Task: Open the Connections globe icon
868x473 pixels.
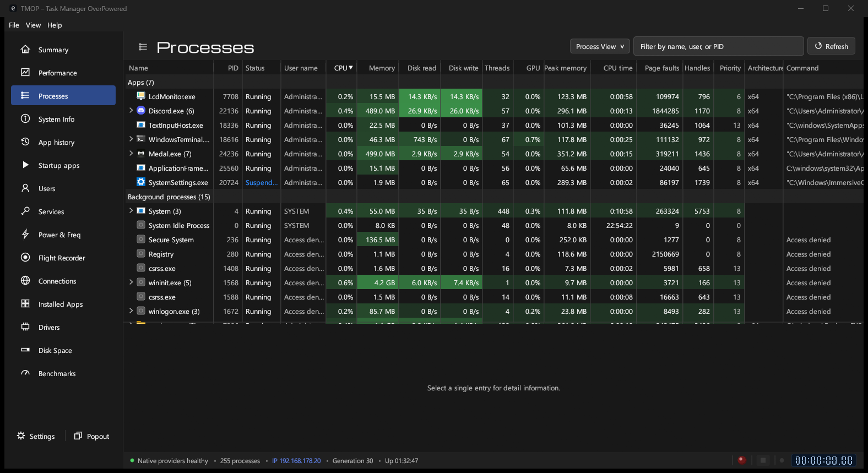Action: coord(25,281)
